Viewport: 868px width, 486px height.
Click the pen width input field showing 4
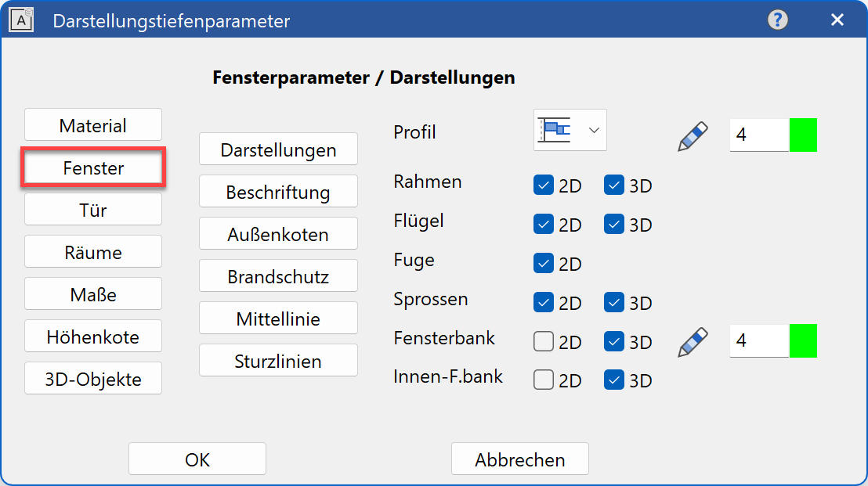pos(758,135)
